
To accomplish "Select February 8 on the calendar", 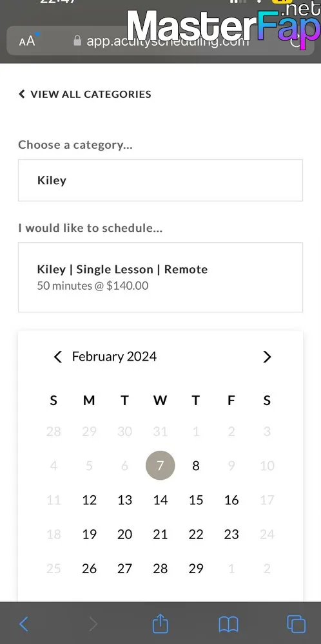I will [x=196, y=466].
